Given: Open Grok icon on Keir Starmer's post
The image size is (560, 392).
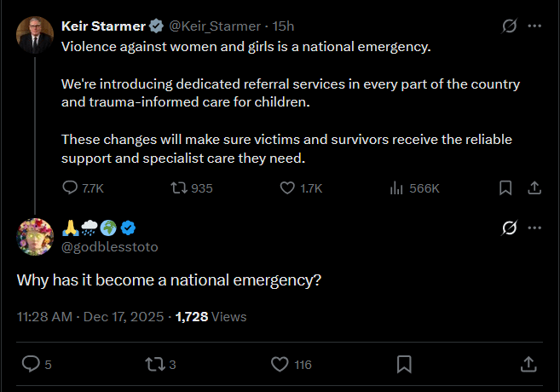Looking at the screenshot, I should pos(510,26).
